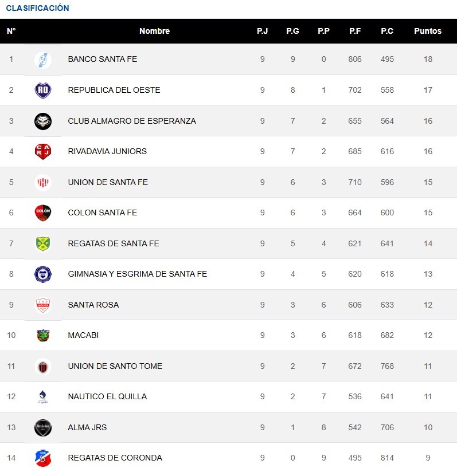This screenshot has height=476, width=457.
Task: Click the P.F column header
Action: 355,31
